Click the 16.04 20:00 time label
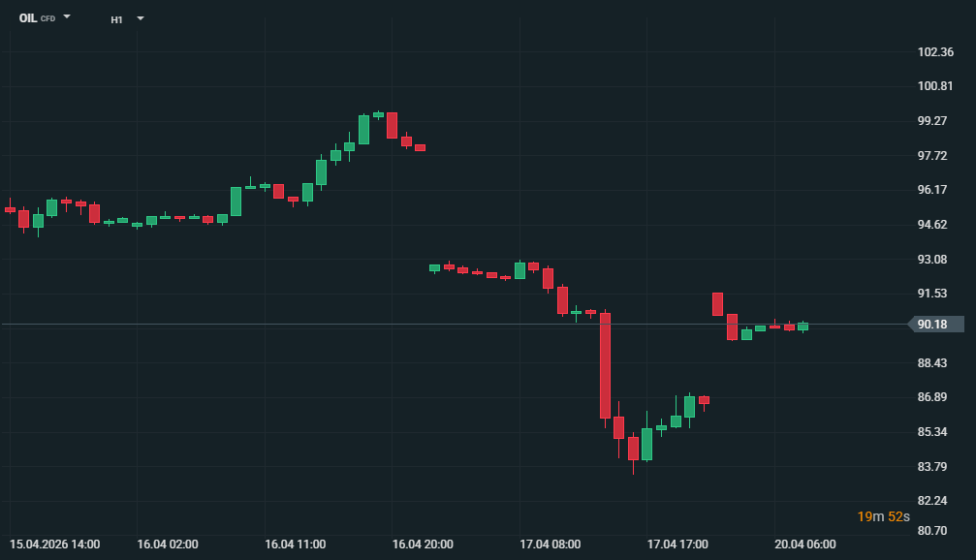Viewport: 976px width, 560px height. pyautogui.click(x=423, y=544)
